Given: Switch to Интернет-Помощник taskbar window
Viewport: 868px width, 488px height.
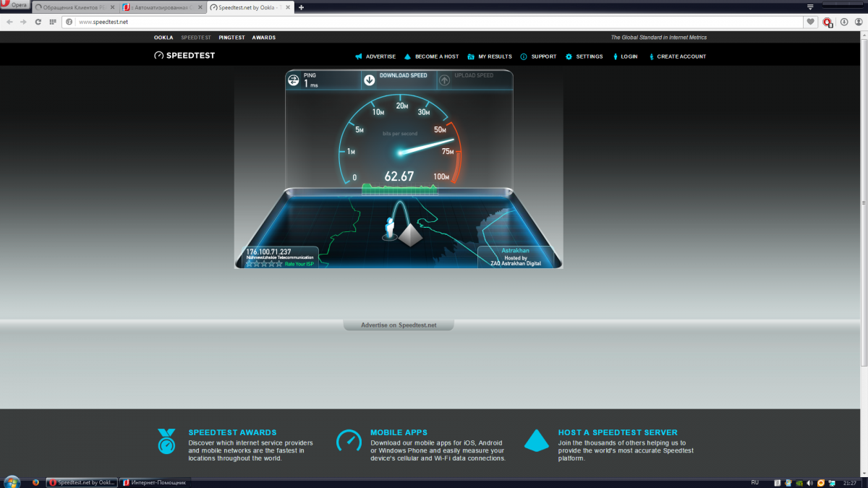Looking at the screenshot, I should pyautogui.click(x=154, y=482).
